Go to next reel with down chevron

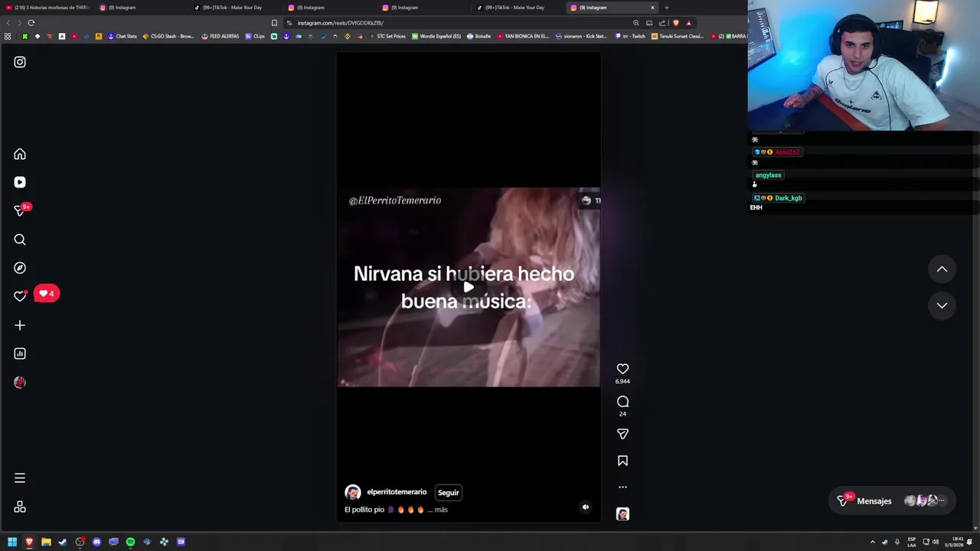coord(942,305)
